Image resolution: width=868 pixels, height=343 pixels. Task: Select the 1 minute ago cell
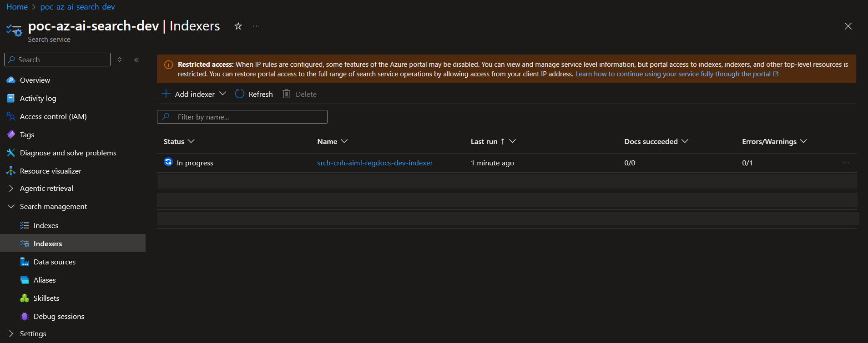tap(492, 163)
